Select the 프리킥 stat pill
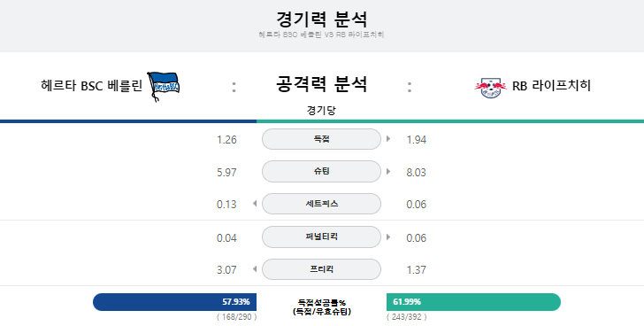 coord(321,269)
